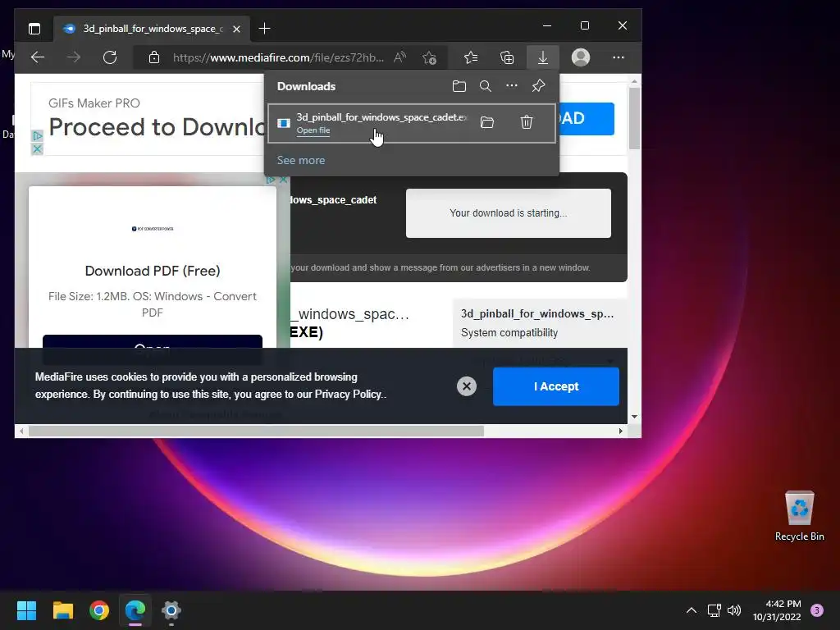Viewport: 840px width, 630px height.
Task: Open the profile avatar menu
Action: (581, 57)
